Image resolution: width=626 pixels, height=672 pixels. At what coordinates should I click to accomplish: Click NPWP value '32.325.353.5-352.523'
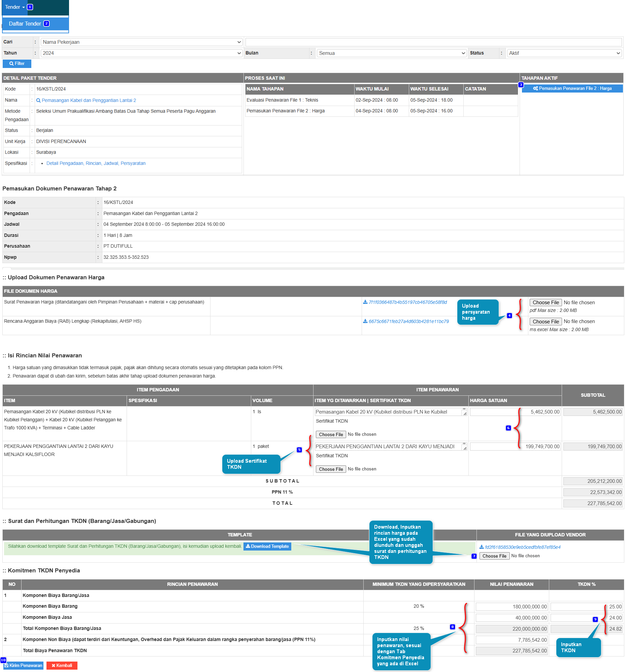click(126, 257)
